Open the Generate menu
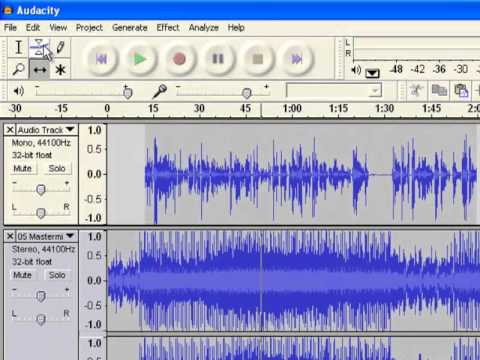 coord(130,28)
